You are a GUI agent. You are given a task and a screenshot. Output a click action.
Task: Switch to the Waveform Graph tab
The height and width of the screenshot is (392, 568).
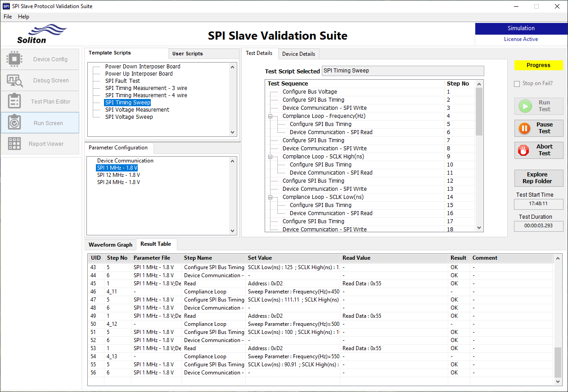[110, 244]
